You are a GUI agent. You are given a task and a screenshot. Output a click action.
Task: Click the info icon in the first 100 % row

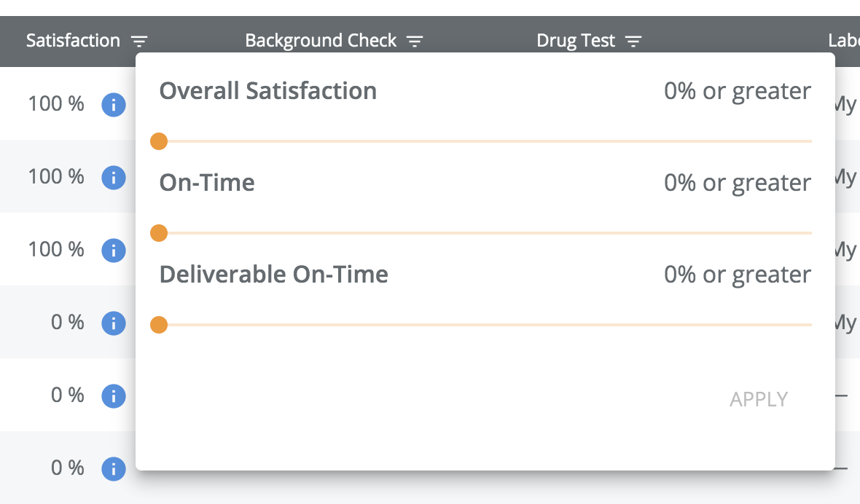pyautogui.click(x=113, y=105)
